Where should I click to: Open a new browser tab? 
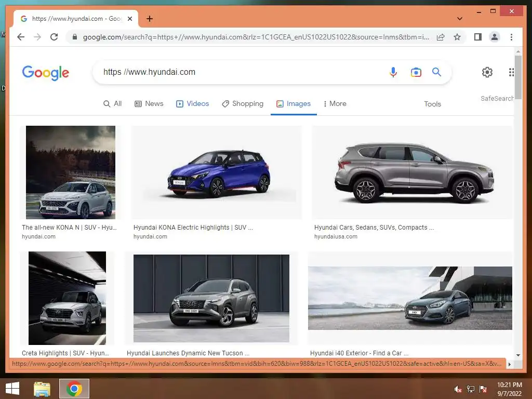150,19
